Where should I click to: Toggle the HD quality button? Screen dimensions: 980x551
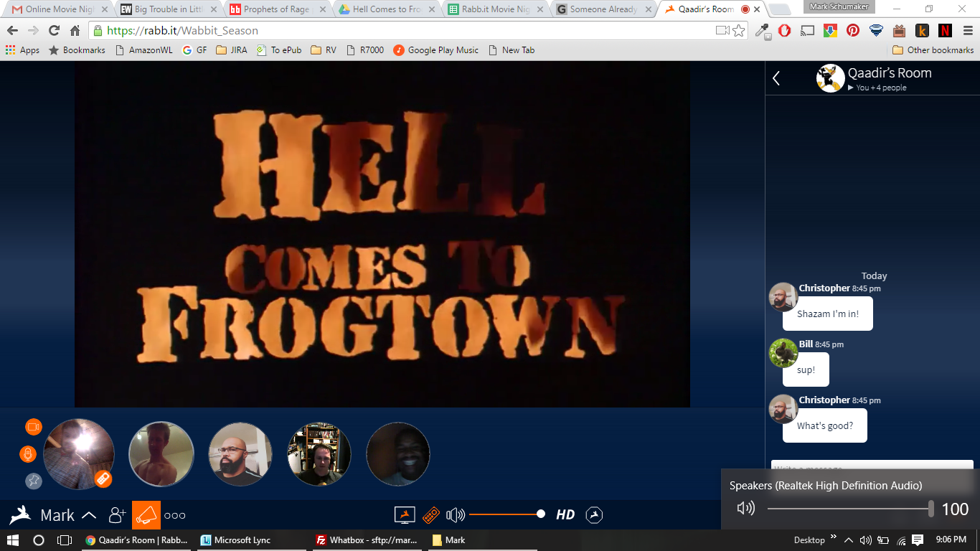click(565, 514)
